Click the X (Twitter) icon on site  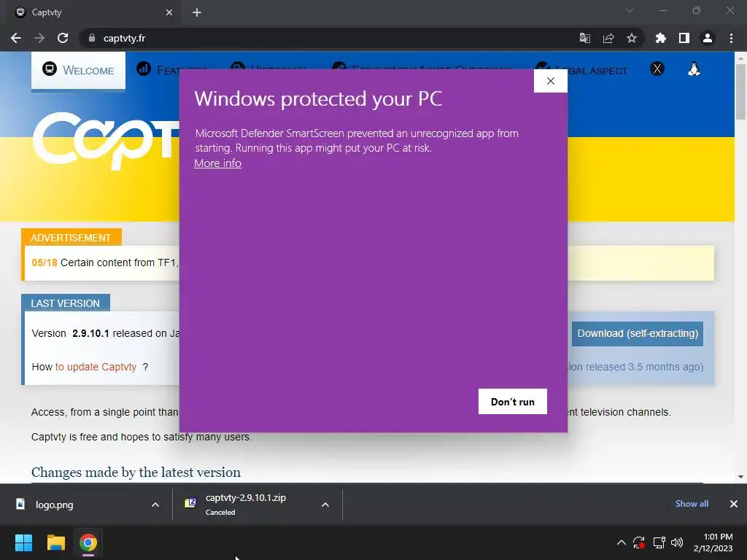pos(657,69)
